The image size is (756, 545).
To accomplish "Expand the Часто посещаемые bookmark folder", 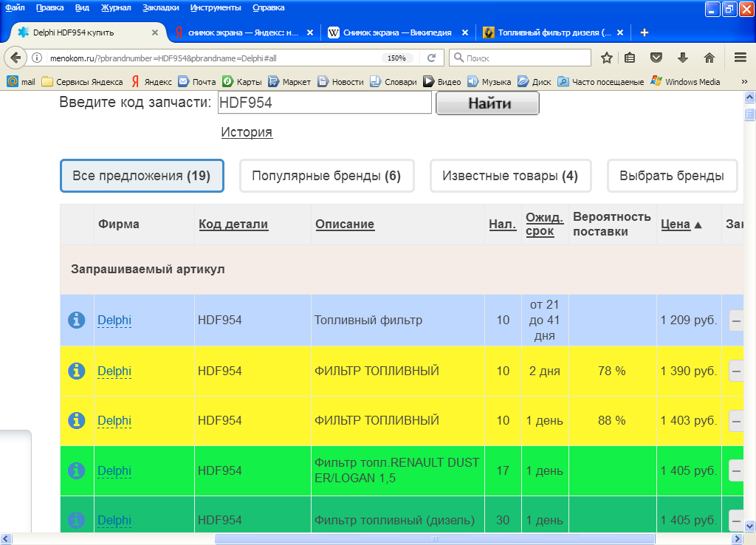I will pyautogui.click(x=600, y=81).
